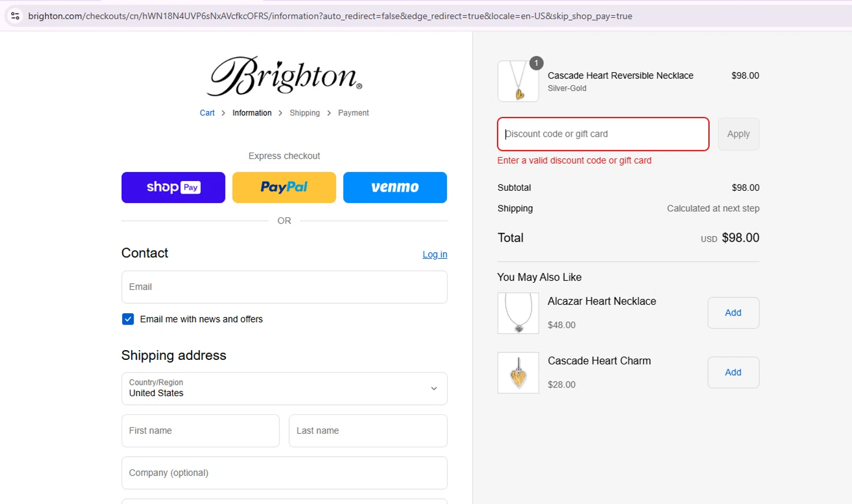852x504 pixels.
Task: Choose Venmo express checkout
Action: click(x=395, y=187)
